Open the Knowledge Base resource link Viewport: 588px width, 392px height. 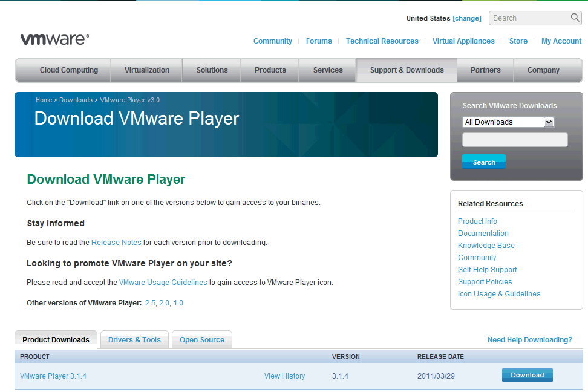click(x=486, y=246)
